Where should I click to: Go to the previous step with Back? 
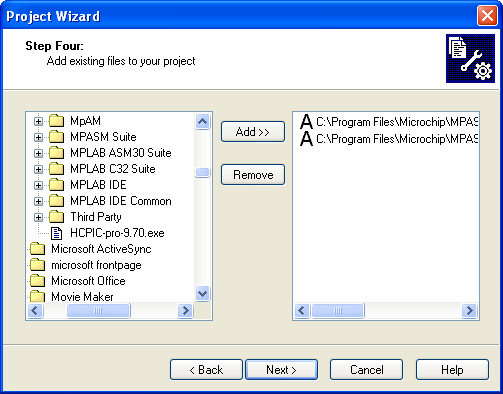pos(206,370)
